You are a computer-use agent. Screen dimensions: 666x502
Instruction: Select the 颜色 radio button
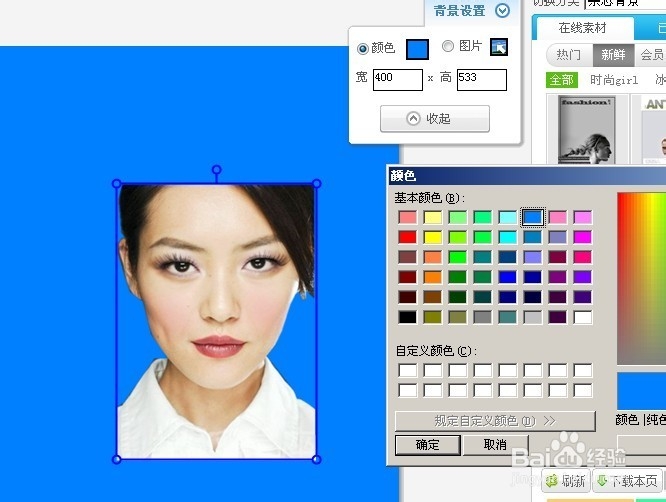(362, 48)
